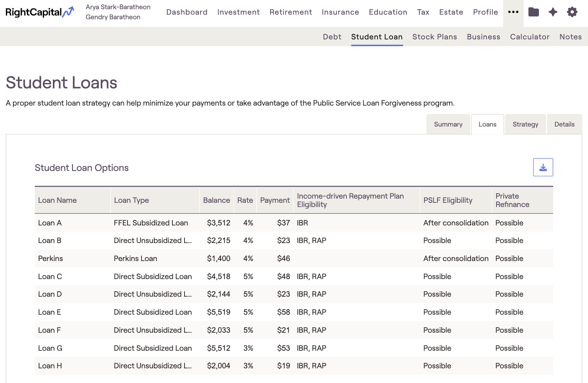Switch to the Debt sub-tab
This screenshot has width=588, height=383.
click(x=332, y=37)
